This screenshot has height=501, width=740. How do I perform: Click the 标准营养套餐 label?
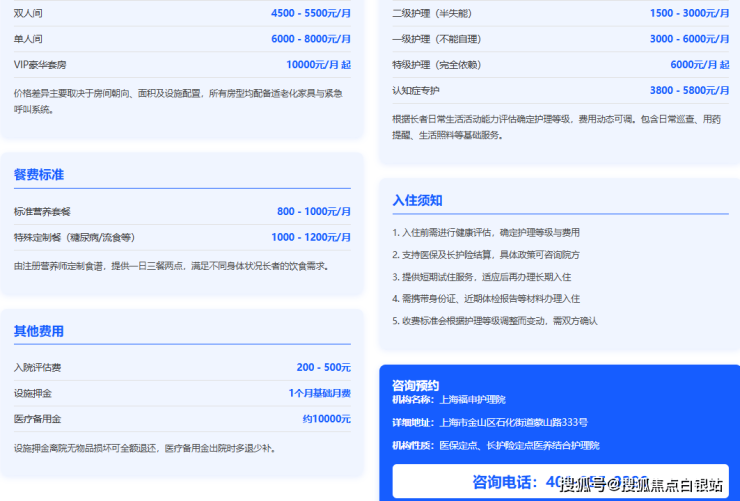[x=42, y=212]
